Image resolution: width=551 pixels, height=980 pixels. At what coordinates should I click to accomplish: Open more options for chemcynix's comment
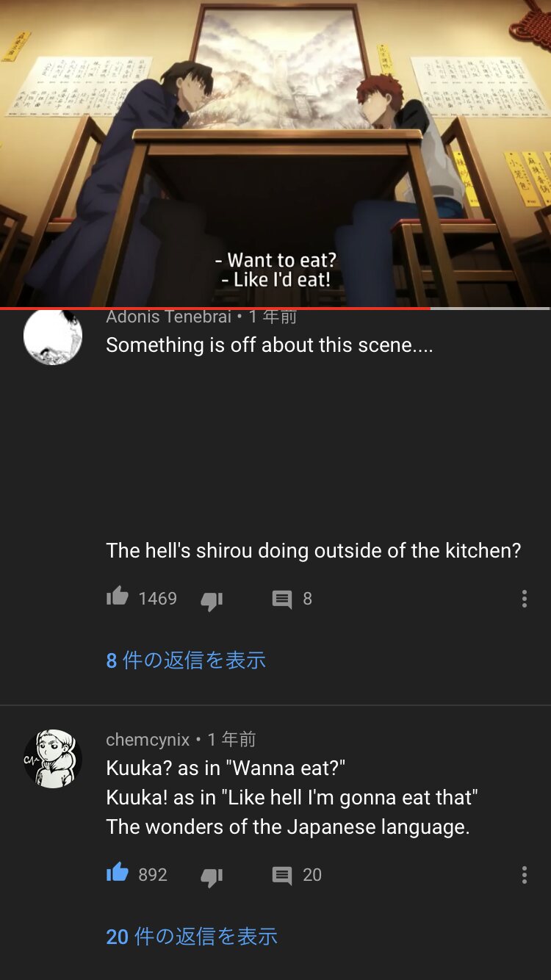coord(524,875)
